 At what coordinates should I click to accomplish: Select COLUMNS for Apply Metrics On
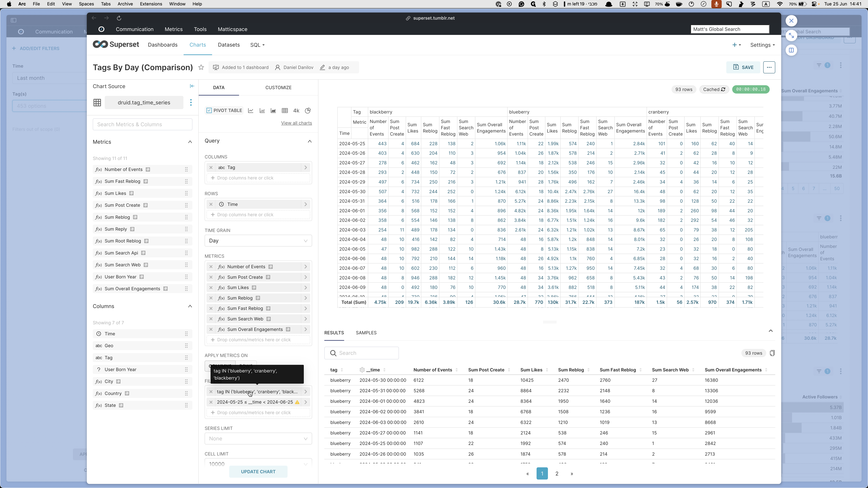point(220,366)
